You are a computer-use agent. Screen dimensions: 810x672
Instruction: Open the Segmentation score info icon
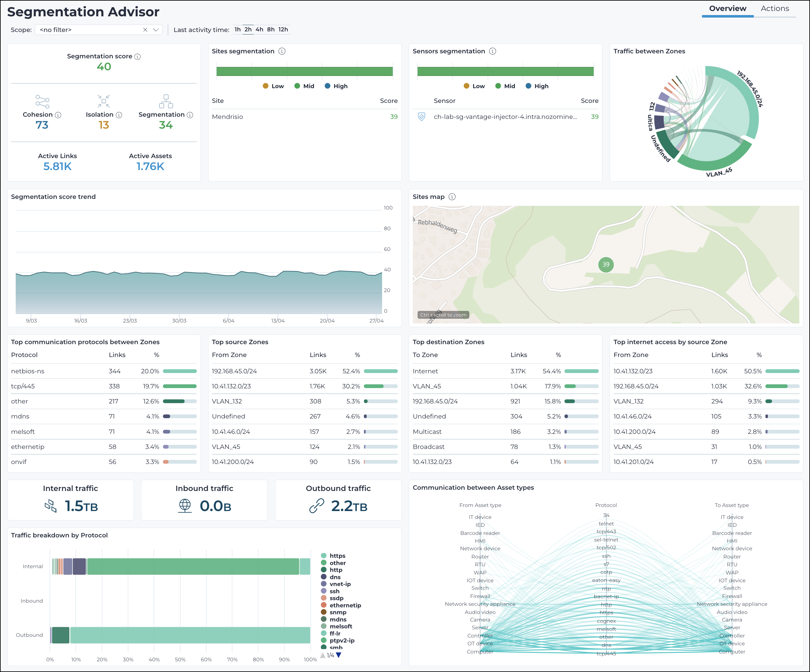(137, 57)
